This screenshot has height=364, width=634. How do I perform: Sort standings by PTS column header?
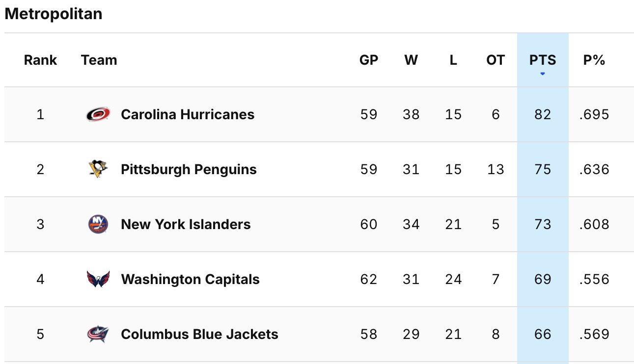click(543, 60)
